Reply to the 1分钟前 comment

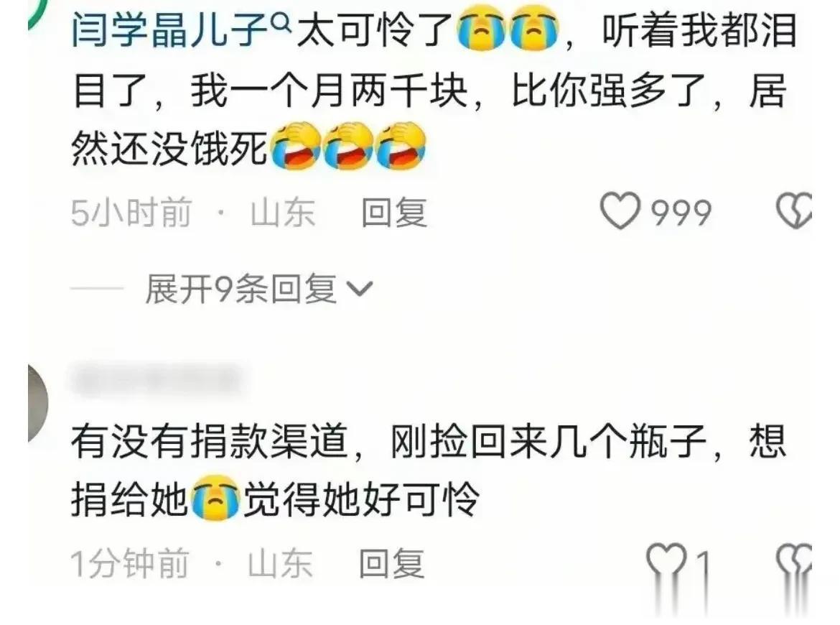point(391,564)
